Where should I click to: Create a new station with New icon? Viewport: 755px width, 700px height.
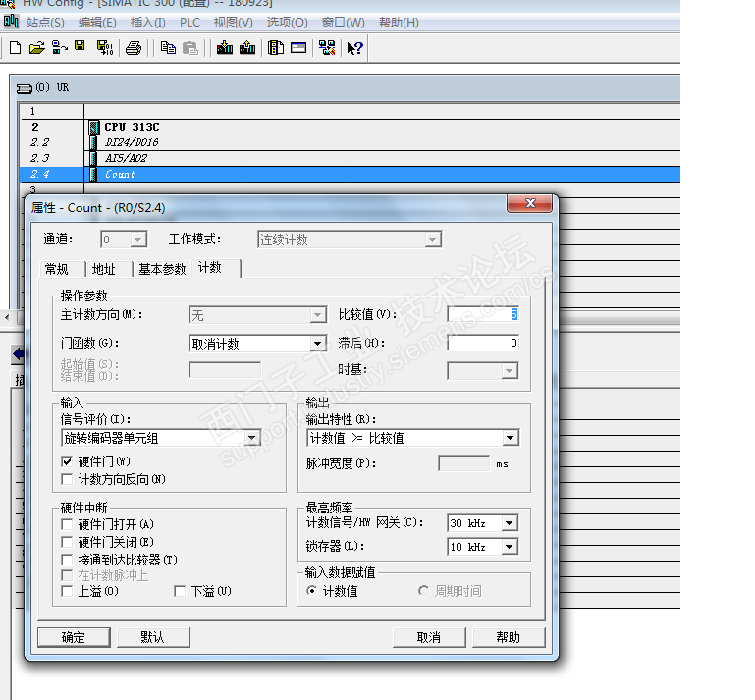tap(15, 48)
